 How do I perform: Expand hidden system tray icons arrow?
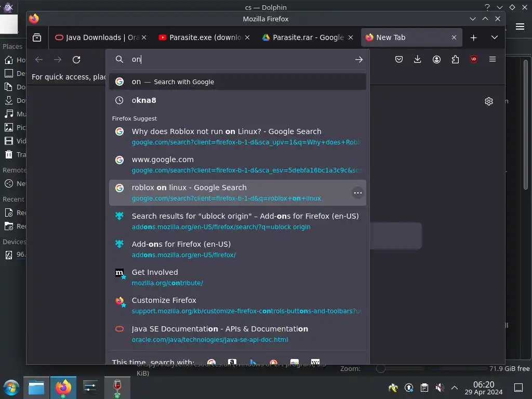455,388
